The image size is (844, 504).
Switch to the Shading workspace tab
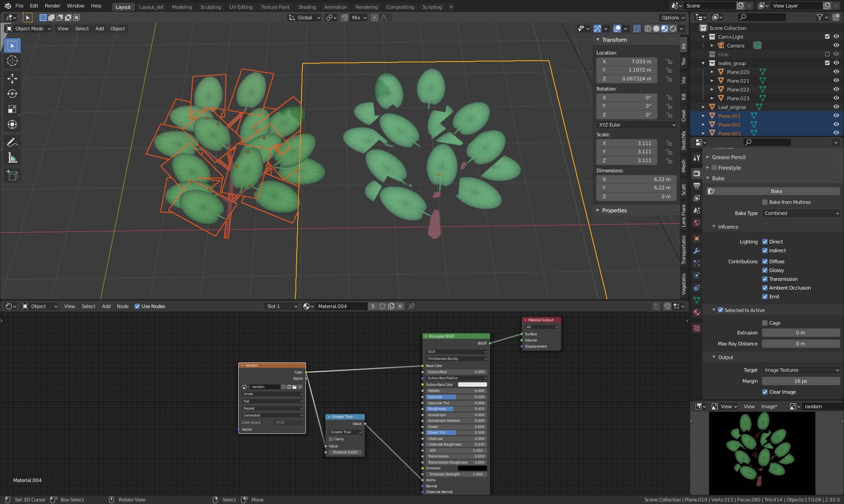point(307,7)
